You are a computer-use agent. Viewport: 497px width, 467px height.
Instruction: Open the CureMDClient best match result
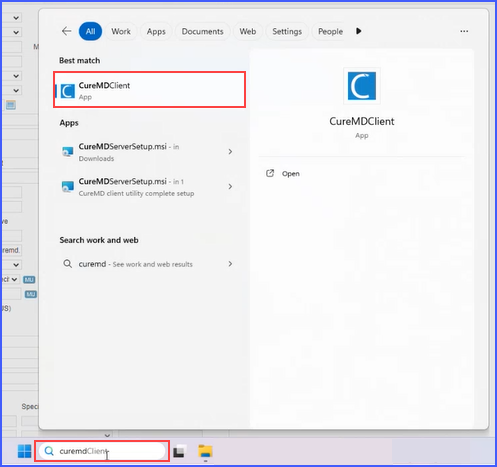(x=149, y=90)
